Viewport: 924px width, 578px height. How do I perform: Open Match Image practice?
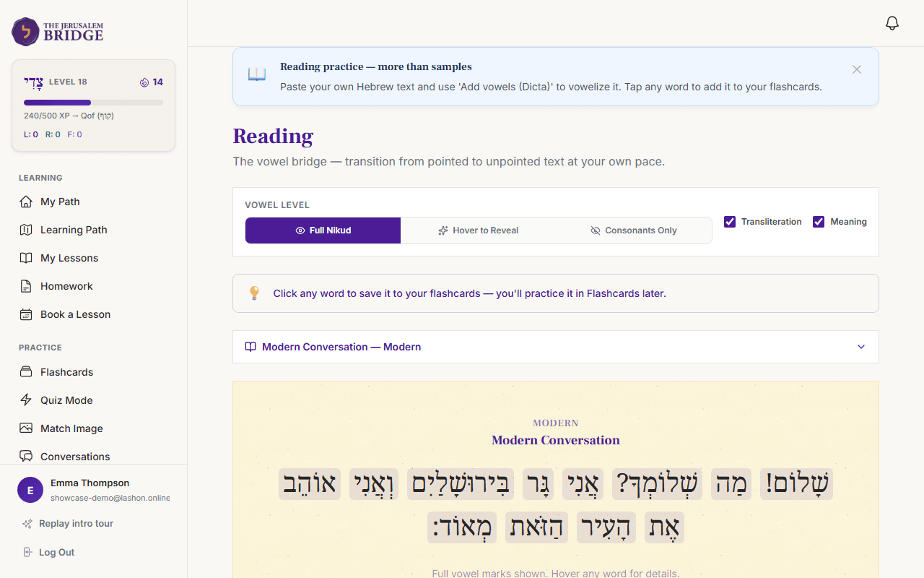click(94, 428)
